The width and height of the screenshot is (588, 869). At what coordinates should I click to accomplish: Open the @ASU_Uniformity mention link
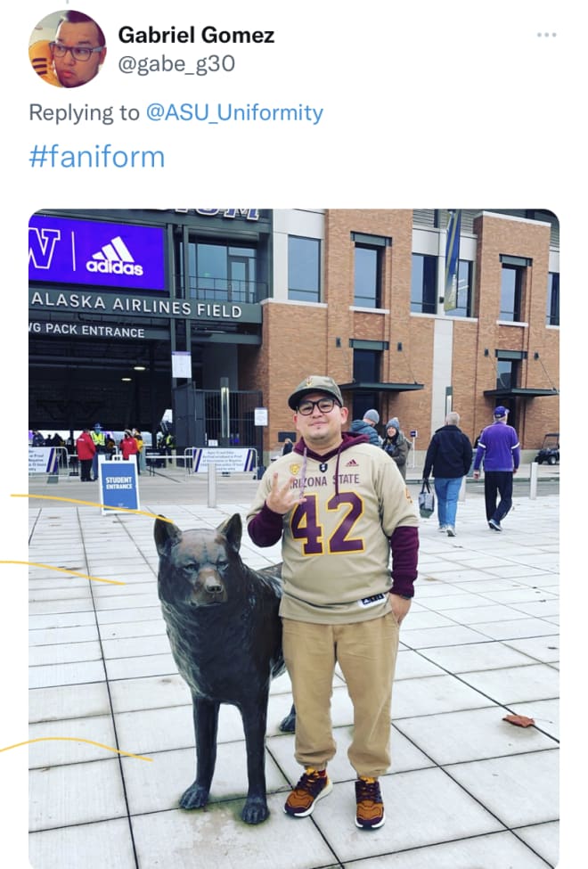point(234,112)
